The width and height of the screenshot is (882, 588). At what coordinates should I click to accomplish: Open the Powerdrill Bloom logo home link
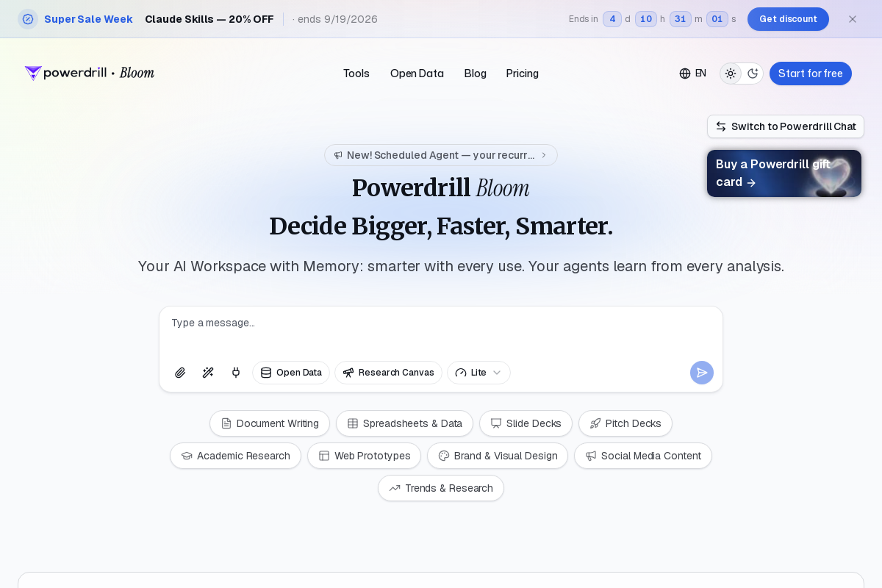pyautogui.click(x=90, y=73)
